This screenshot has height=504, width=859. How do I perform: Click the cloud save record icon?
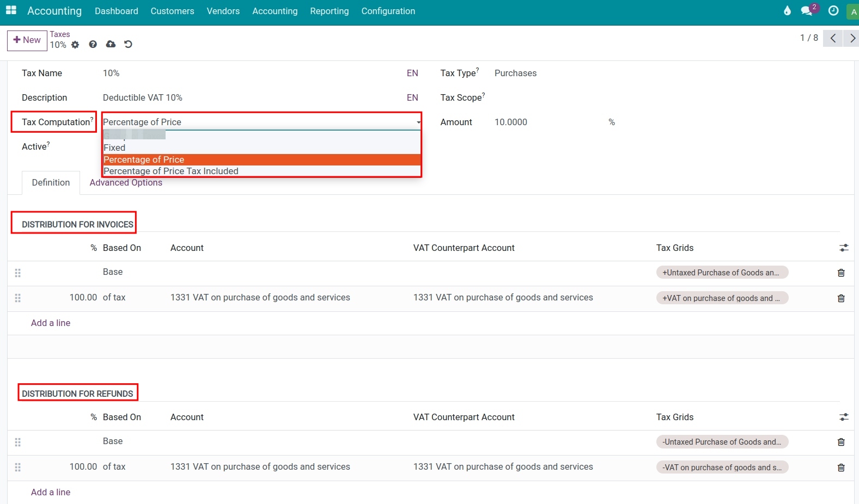click(x=111, y=44)
